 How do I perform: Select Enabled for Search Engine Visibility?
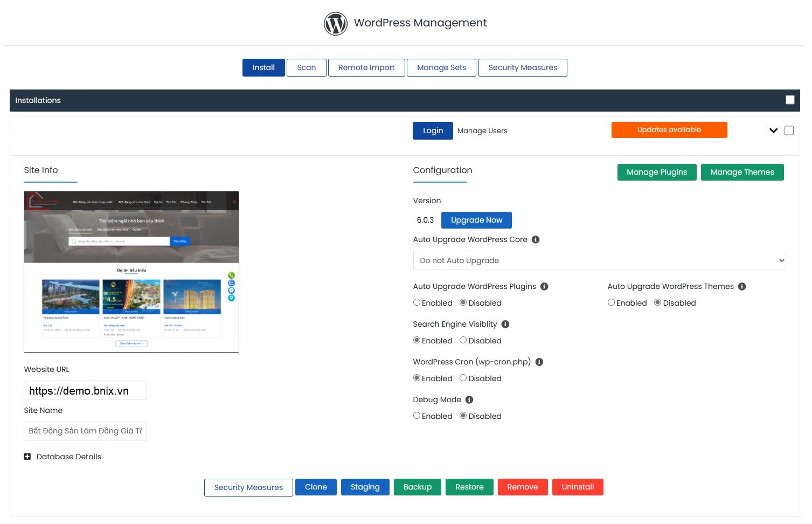(417, 340)
